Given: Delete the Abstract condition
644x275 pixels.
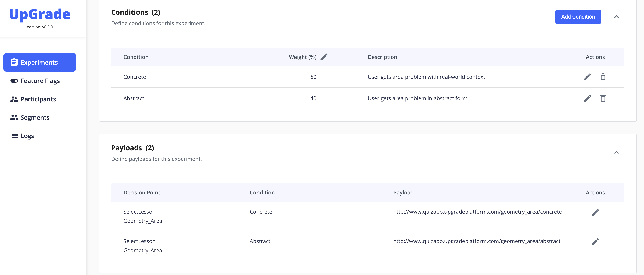Looking at the screenshot, I should [x=603, y=98].
